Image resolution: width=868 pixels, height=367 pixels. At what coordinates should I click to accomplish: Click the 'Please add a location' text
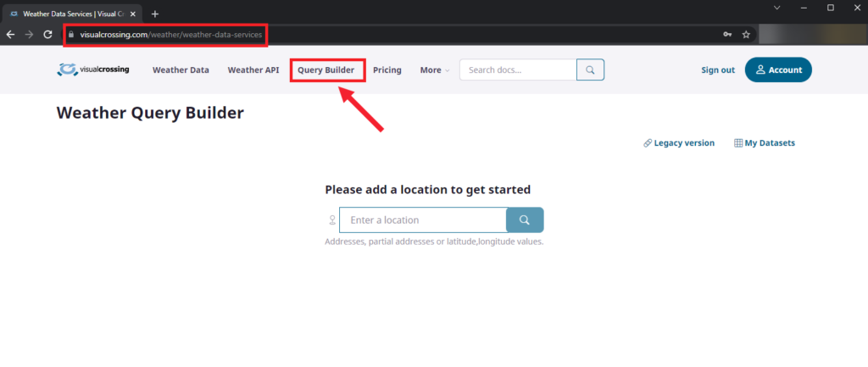coord(428,190)
